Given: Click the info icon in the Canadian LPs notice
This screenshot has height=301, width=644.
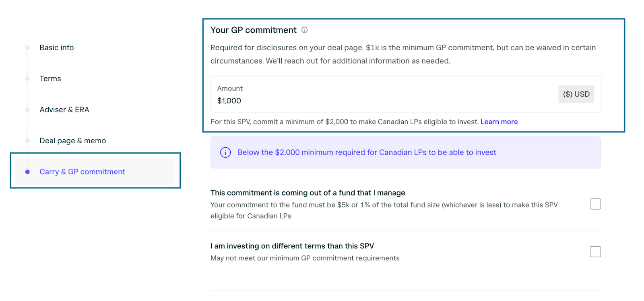Looking at the screenshot, I should tap(225, 153).
